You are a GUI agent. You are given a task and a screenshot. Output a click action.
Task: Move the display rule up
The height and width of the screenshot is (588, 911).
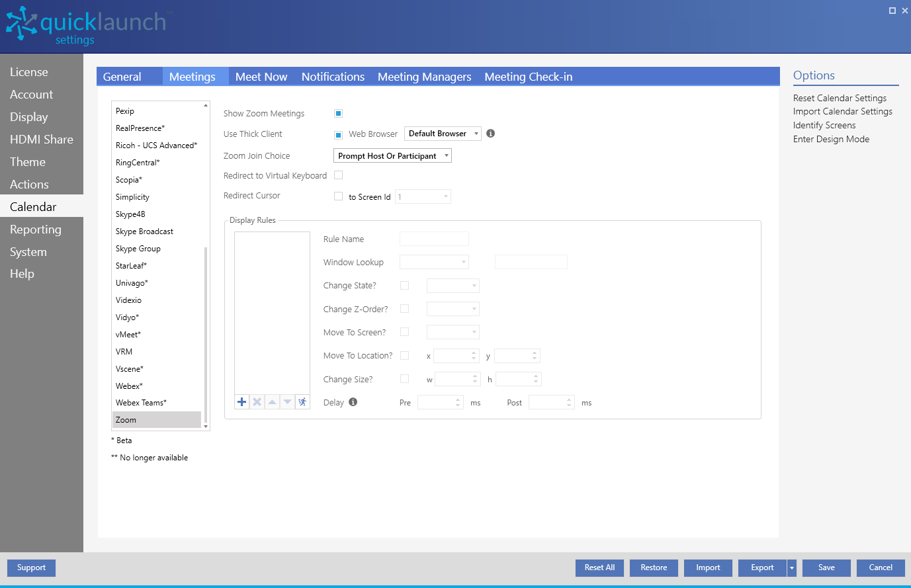coord(272,401)
